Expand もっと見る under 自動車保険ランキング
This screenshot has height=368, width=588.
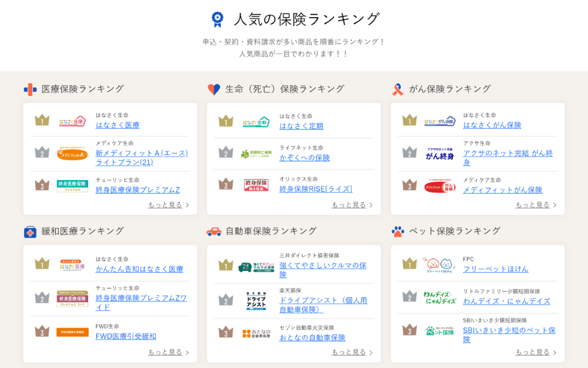pyautogui.click(x=352, y=352)
